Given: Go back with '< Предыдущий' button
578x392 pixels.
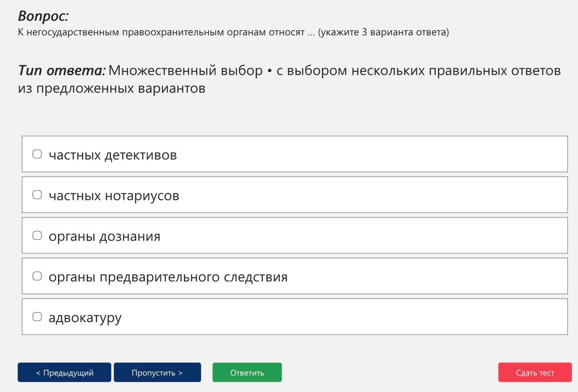Looking at the screenshot, I should pyautogui.click(x=64, y=372).
